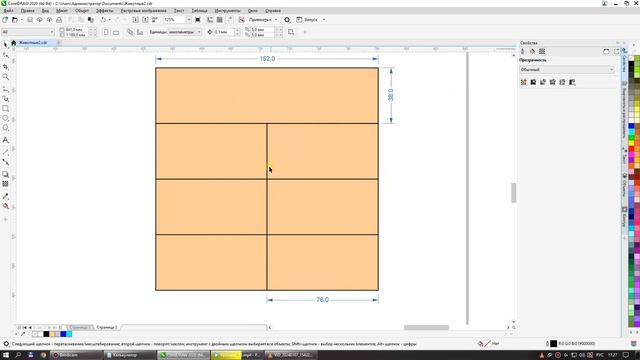Image resolution: width=640 pixels, height=360 pixels.
Task: Select the Polygon tool
Action: pos(6,128)
